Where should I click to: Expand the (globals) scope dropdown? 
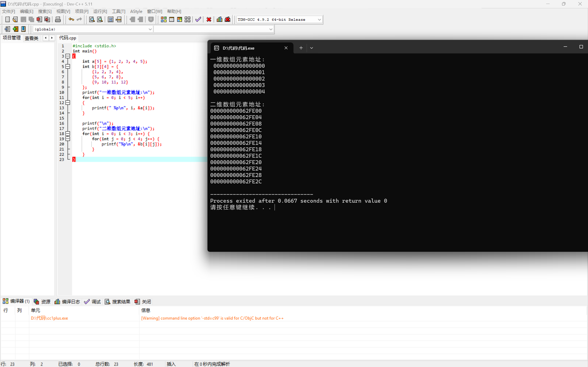(150, 29)
